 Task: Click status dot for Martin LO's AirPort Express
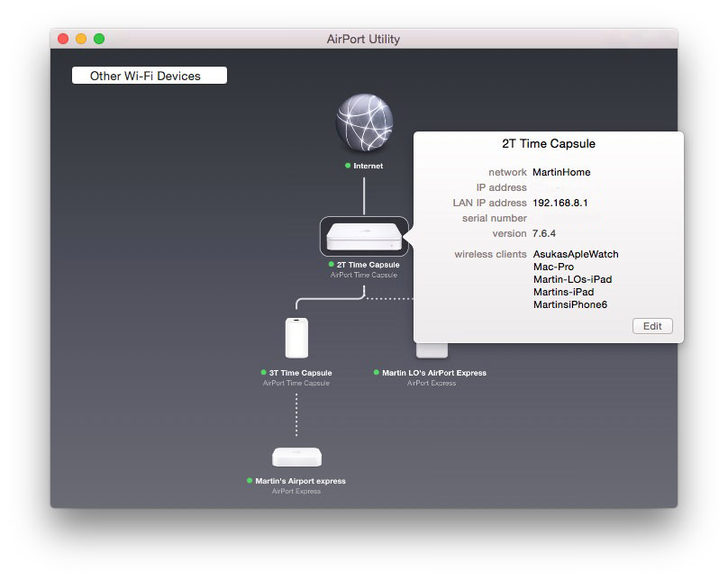tap(376, 372)
